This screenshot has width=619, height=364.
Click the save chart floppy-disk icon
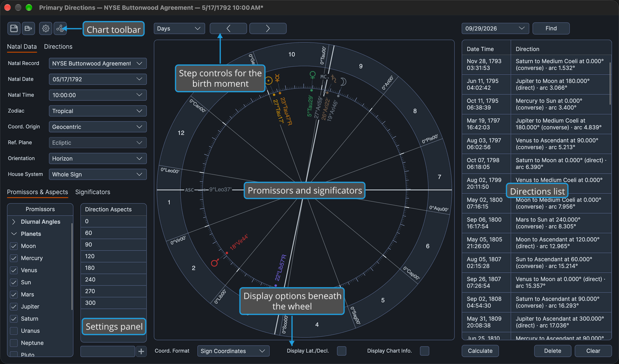[x=14, y=28]
